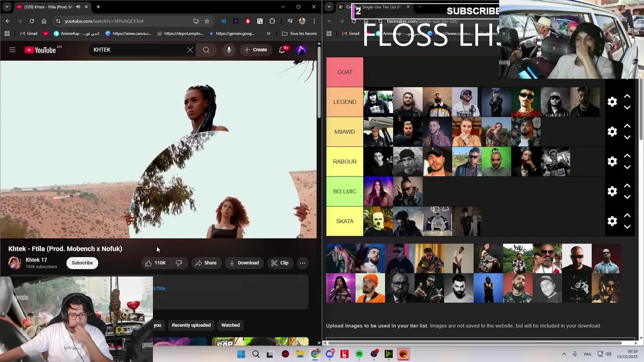Start voice search with the microphone icon
Viewport: 644px width, 362px height.
pos(229,50)
